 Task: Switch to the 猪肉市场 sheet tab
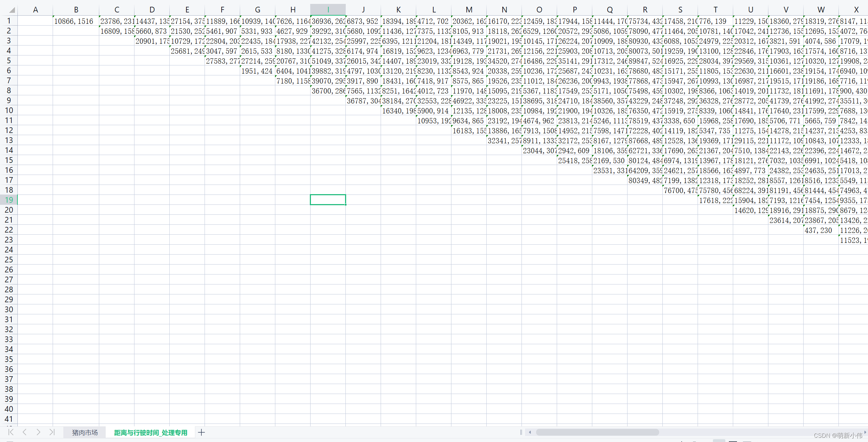[x=85, y=432]
